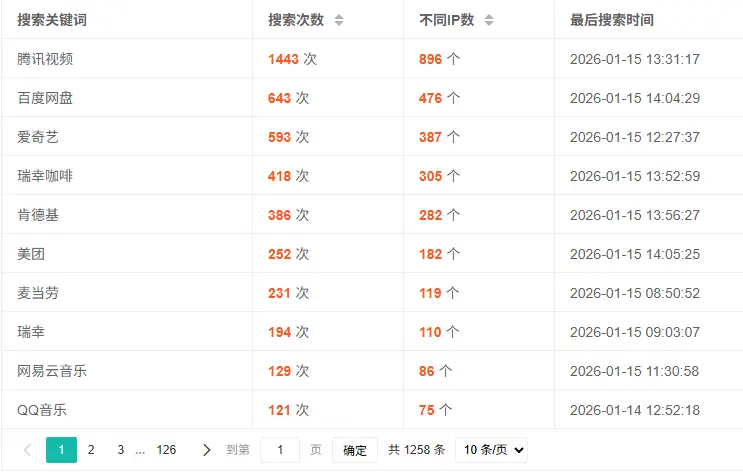Click the 75 个 IP count
This screenshot has width=743, height=473.
point(435,410)
